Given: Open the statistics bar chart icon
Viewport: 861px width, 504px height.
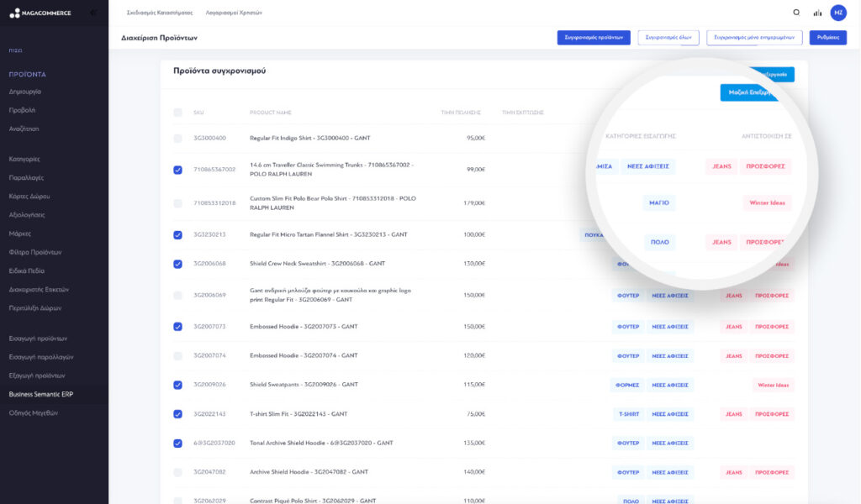Looking at the screenshot, I should (817, 13).
